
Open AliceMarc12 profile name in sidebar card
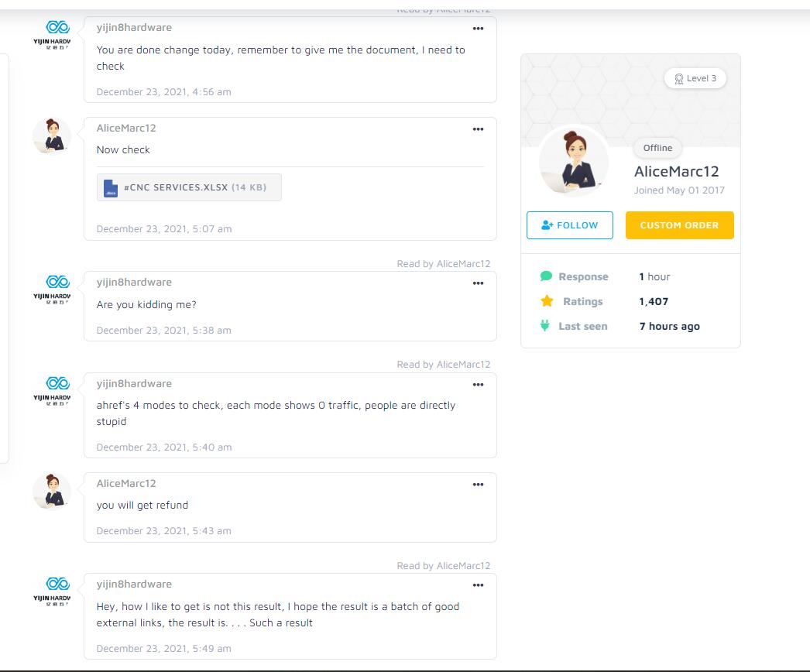676,171
